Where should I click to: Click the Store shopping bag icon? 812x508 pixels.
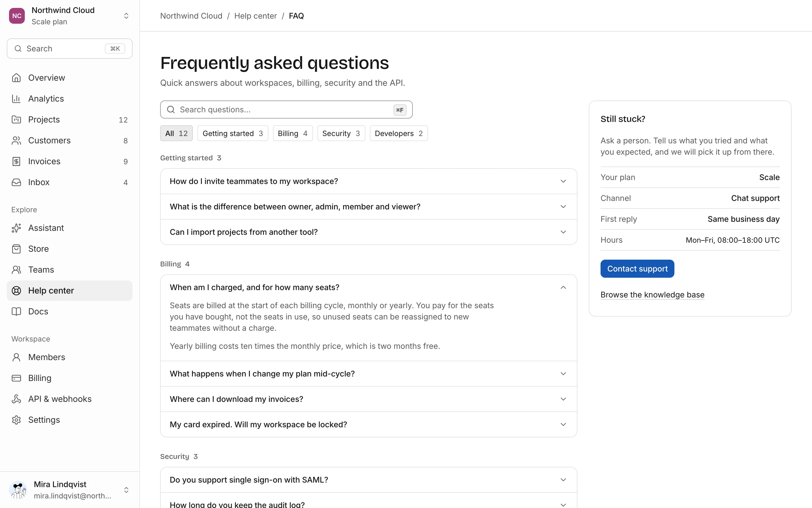click(x=16, y=249)
